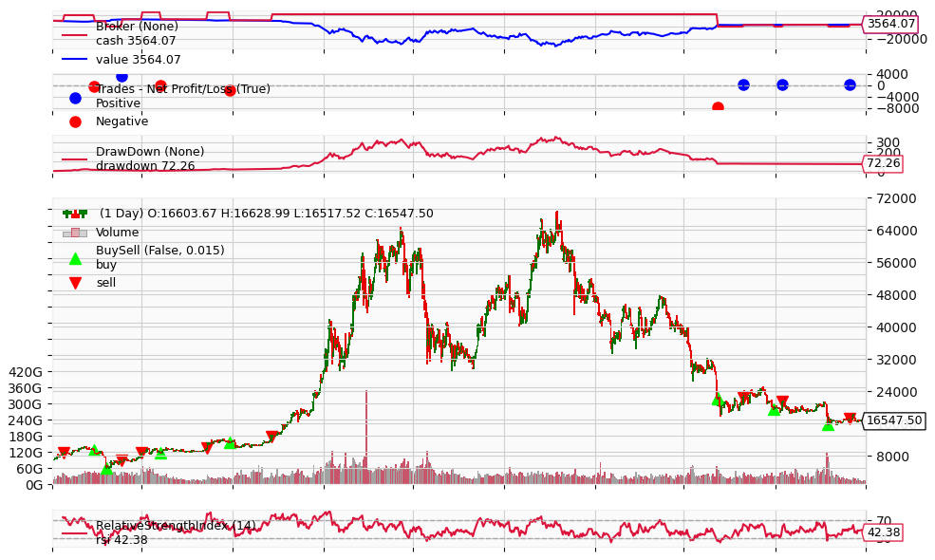Click the 64000 price axis label
This screenshot has height=560, width=935.
[892, 231]
